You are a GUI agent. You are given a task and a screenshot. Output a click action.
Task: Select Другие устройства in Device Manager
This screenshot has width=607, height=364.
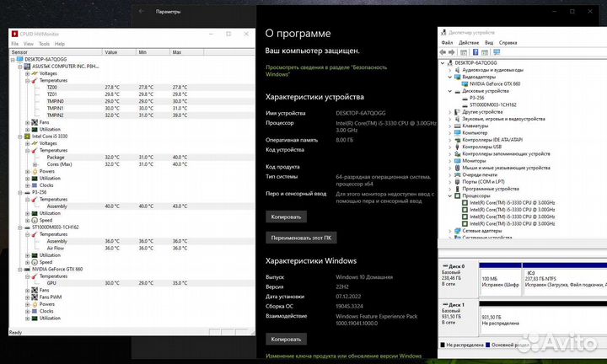[482, 112]
